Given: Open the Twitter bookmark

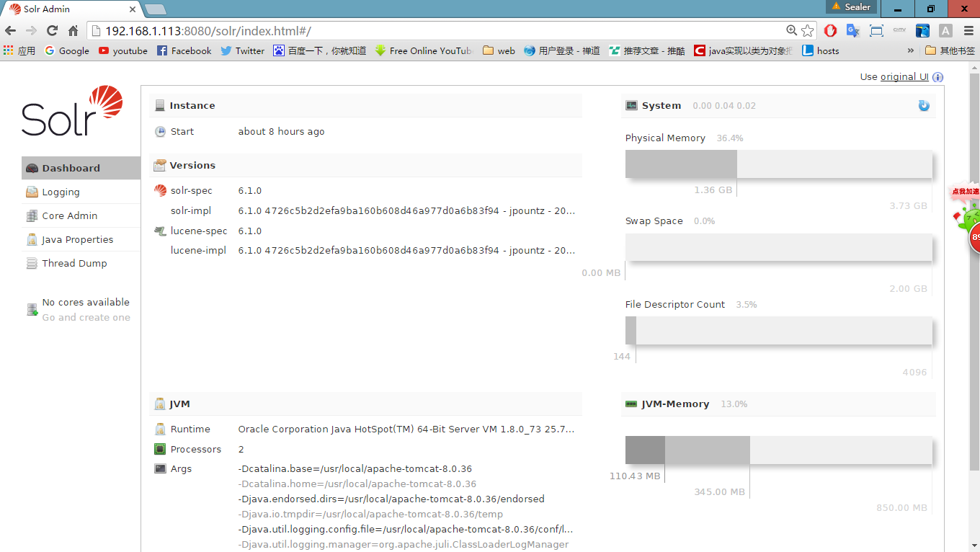Looking at the screenshot, I should 242,51.
